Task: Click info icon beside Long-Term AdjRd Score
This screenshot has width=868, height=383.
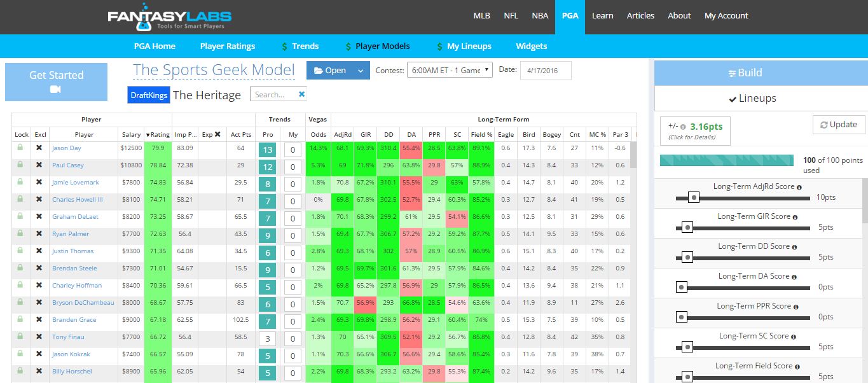Action: point(799,187)
